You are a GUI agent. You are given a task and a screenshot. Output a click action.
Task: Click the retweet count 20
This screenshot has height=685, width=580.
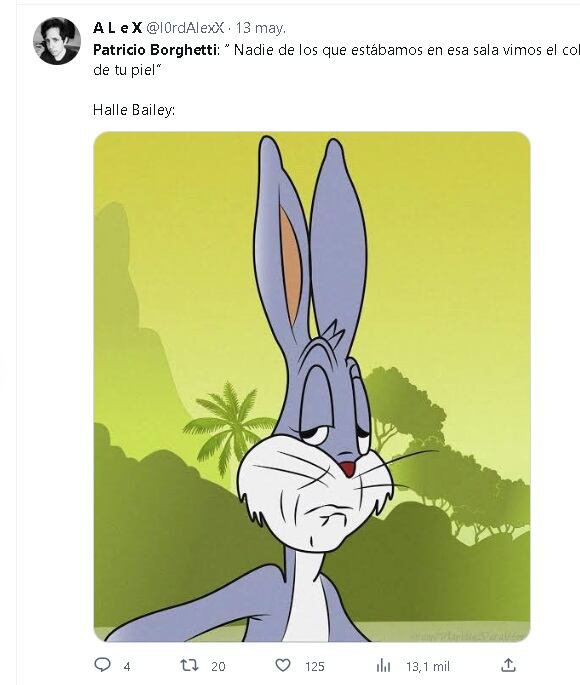tap(218, 666)
